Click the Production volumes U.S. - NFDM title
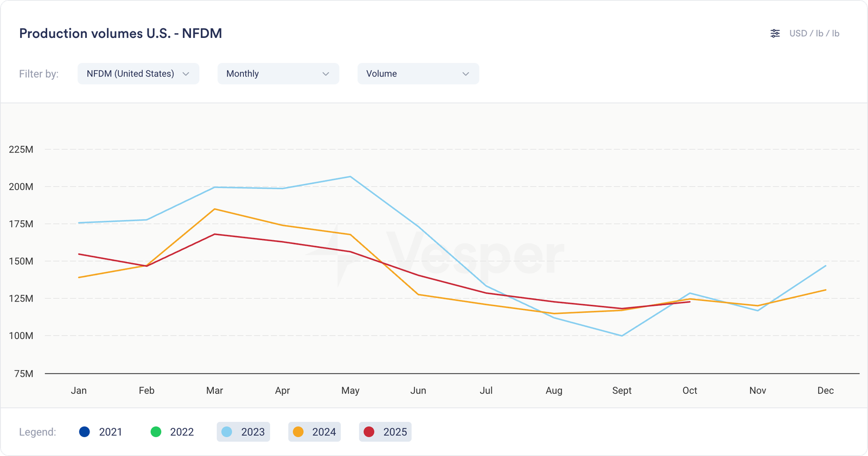This screenshot has height=456, width=868. tap(120, 34)
